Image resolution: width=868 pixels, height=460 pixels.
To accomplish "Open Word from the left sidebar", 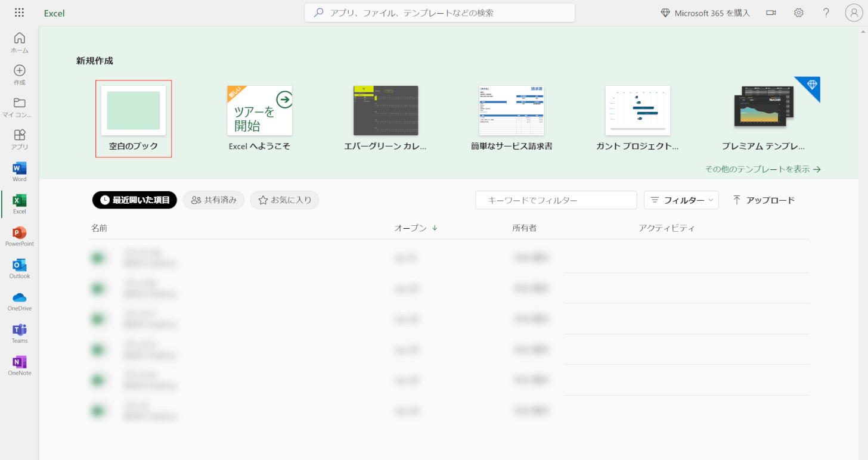I will (x=20, y=172).
